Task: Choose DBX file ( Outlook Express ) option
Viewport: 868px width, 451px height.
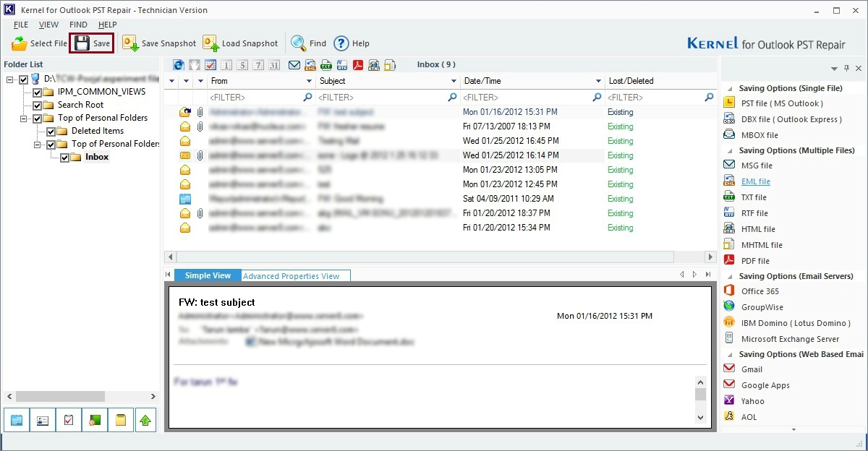Action: click(x=783, y=119)
